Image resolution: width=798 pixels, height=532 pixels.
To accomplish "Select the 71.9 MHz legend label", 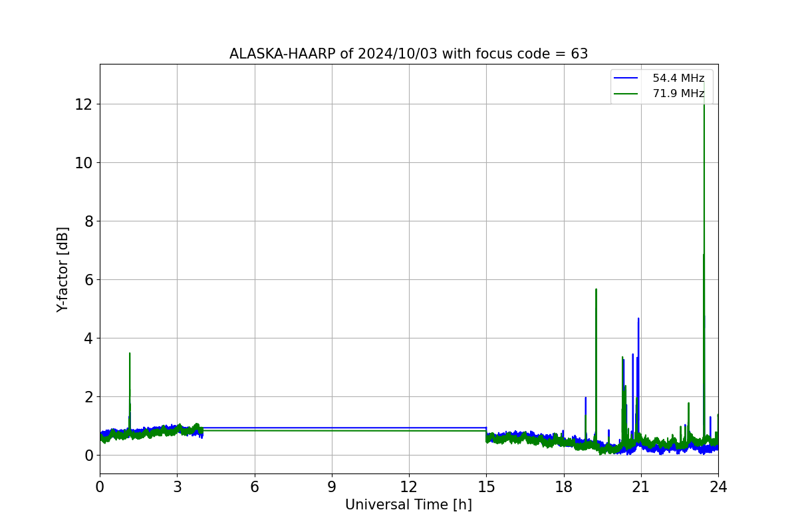I will (678, 94).
